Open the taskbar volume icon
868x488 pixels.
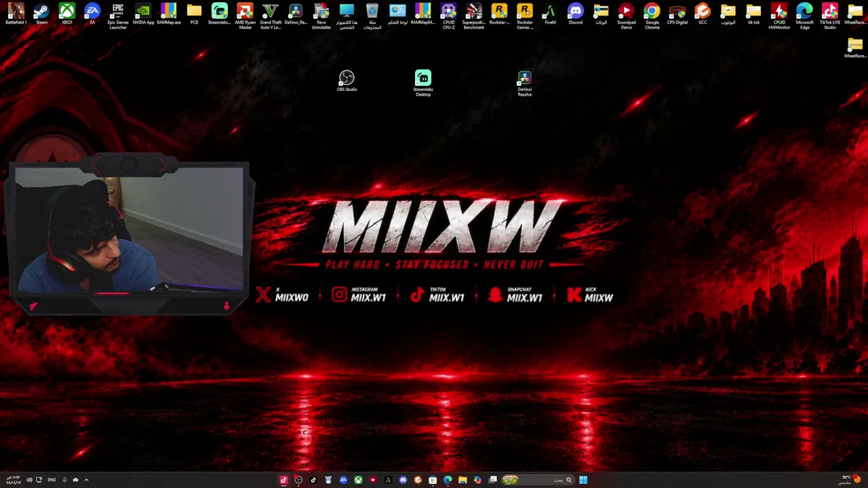coord(29,480)
